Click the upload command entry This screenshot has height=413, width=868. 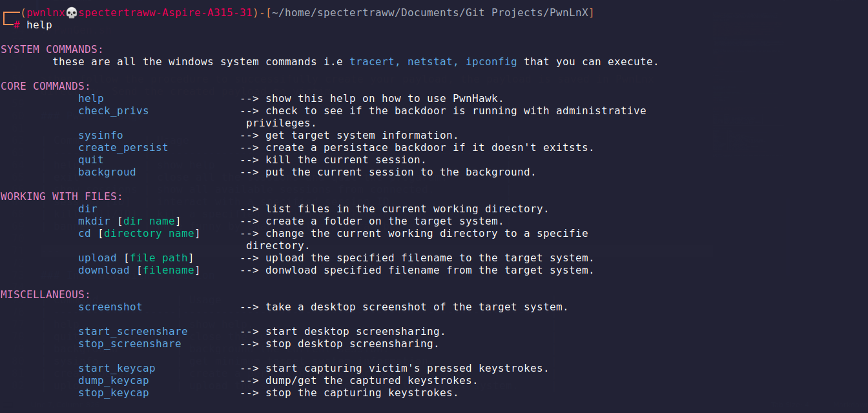coord(98,258)
